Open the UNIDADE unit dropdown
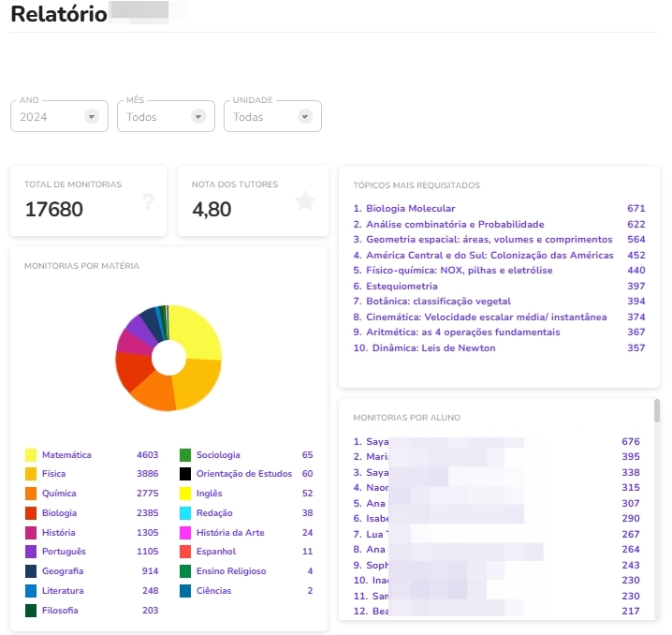 point(272,116)
